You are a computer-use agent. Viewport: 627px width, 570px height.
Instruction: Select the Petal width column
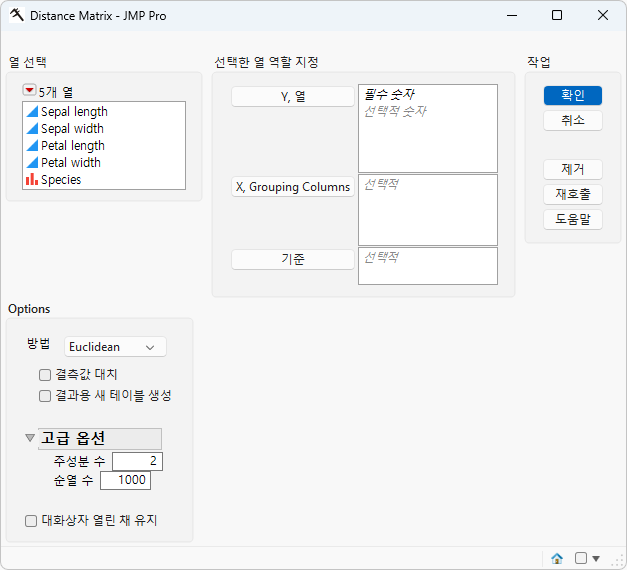coord(71,162)
